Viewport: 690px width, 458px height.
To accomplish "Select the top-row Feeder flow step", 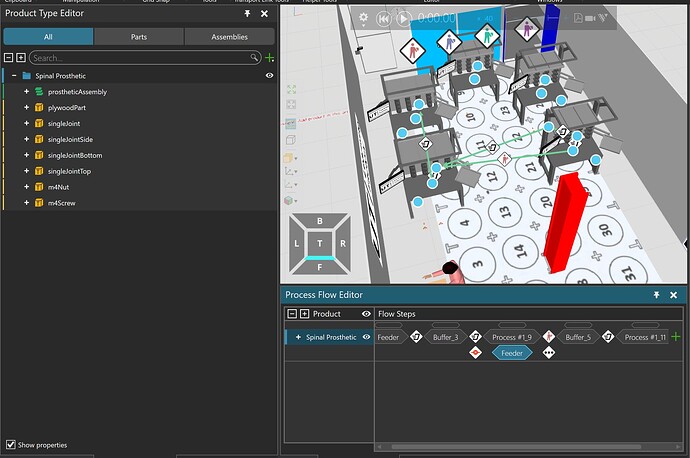I will click(x=389, y=337).
